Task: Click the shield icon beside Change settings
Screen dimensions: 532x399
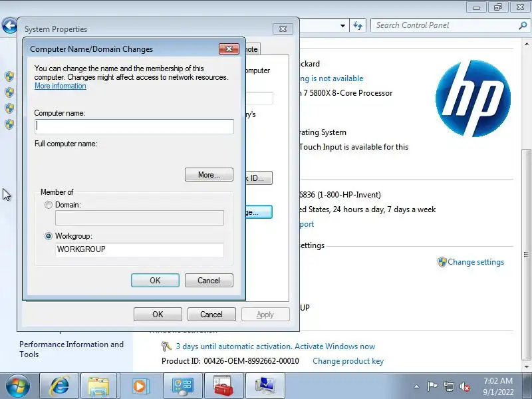Action: (x=442, y=262)
